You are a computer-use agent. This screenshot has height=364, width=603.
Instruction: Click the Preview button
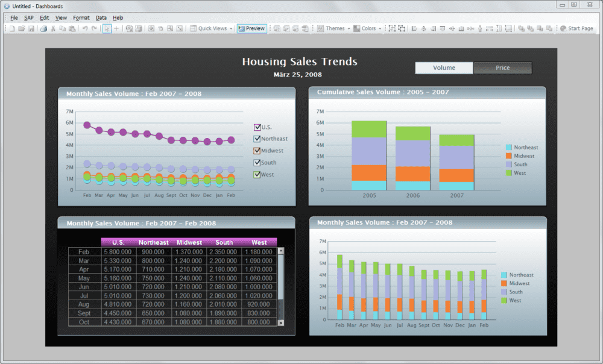(251, 28)
